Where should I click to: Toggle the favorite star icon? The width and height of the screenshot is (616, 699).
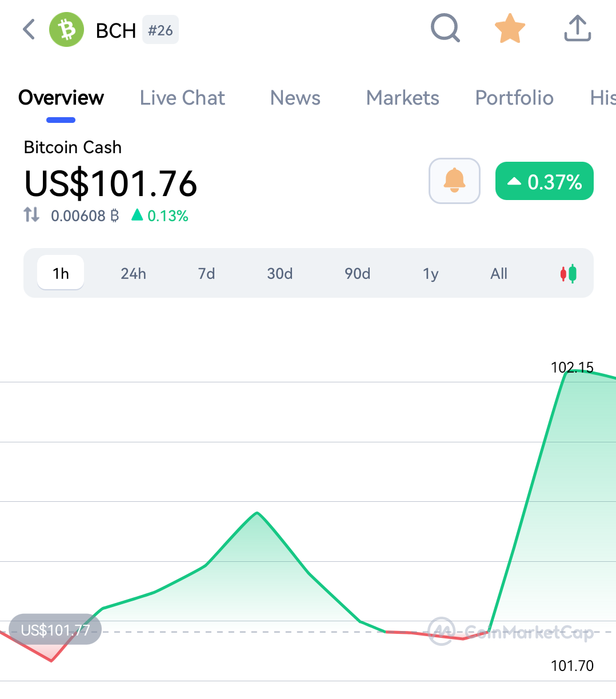510,29
